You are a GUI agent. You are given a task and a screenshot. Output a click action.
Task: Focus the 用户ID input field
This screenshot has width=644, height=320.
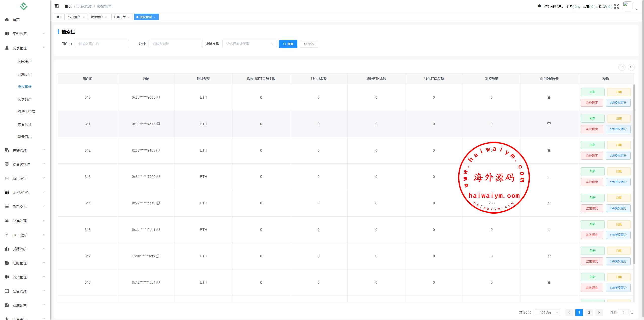point(102,44)
